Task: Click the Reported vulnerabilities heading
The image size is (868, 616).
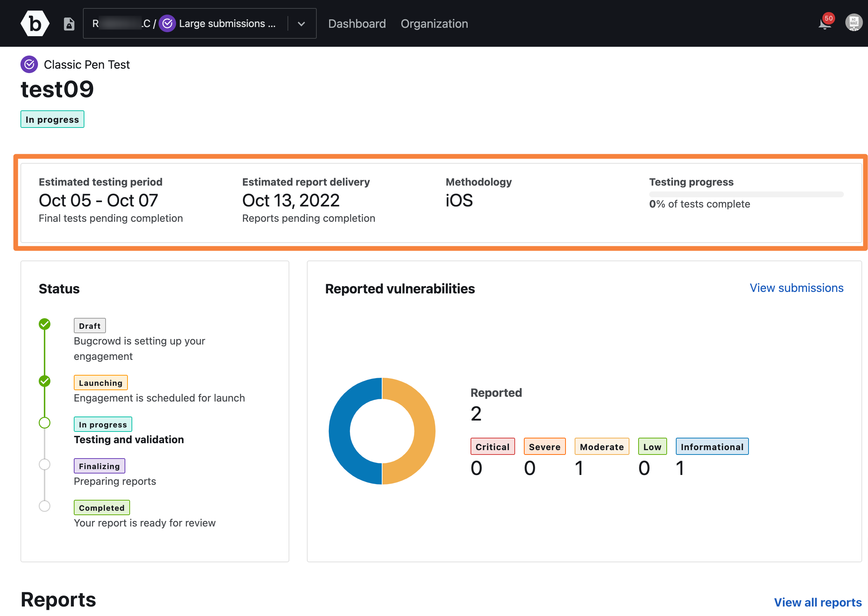Action: click(x=400, y=289)
